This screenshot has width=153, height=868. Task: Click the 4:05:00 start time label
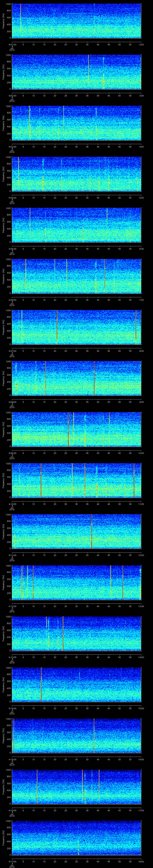tap(12, 249)
